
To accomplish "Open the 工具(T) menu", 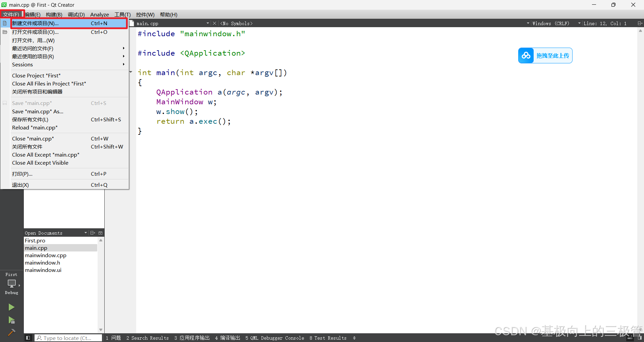I will click(x=122, y=14).
